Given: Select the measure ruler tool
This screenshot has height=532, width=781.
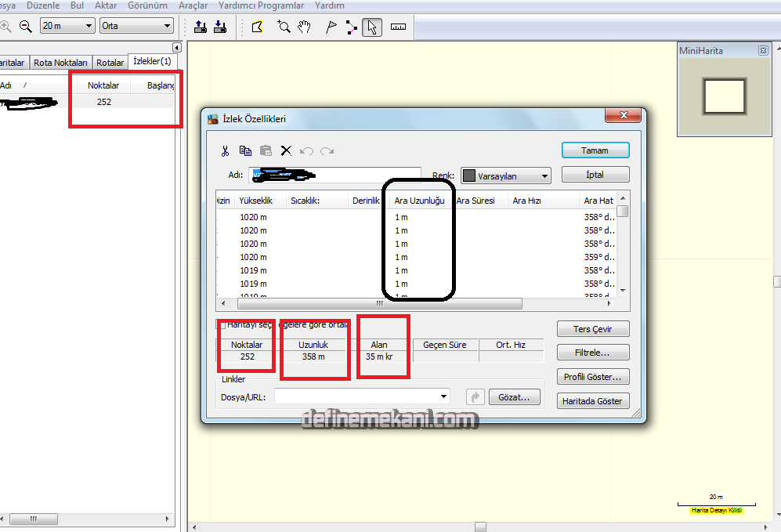Looking at the screenshot, I should click(x=399, y=27).
